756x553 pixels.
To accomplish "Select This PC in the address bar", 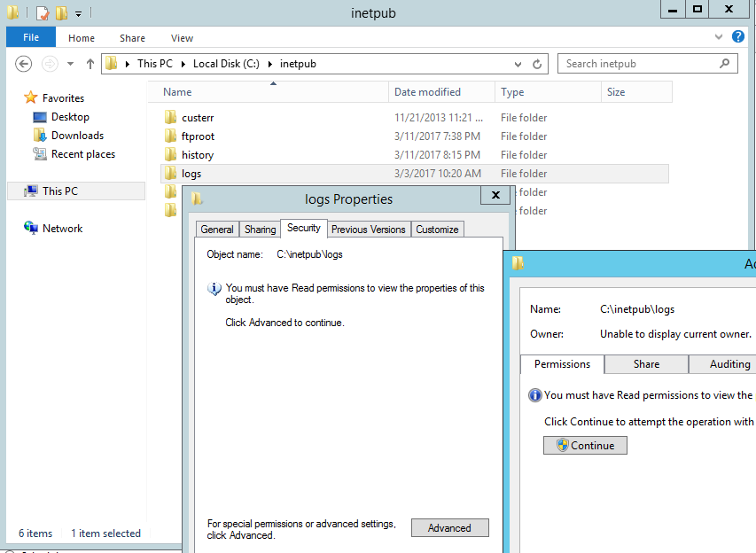I will pyautogui.click(x=155, y=64).
